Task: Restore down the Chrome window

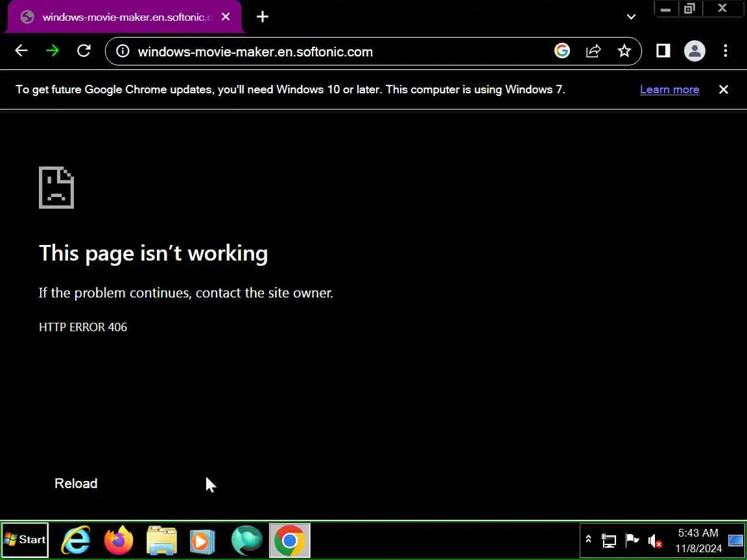Action: coord(689,9)
